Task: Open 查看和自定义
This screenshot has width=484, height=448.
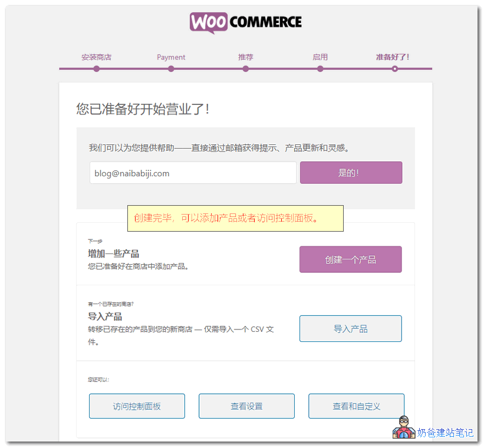Action: 356,406
